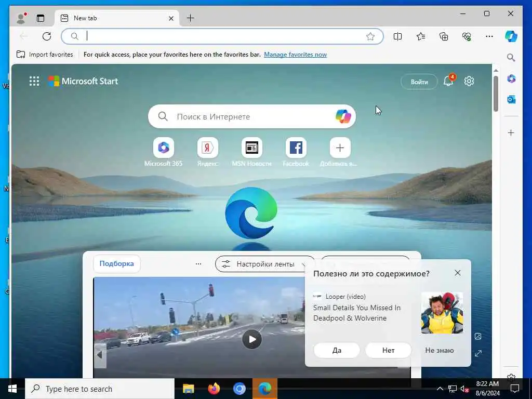Viewport: 532px width, 399px height.
Task: Answer Нет in feedback popup
Action: pos(388,350)
